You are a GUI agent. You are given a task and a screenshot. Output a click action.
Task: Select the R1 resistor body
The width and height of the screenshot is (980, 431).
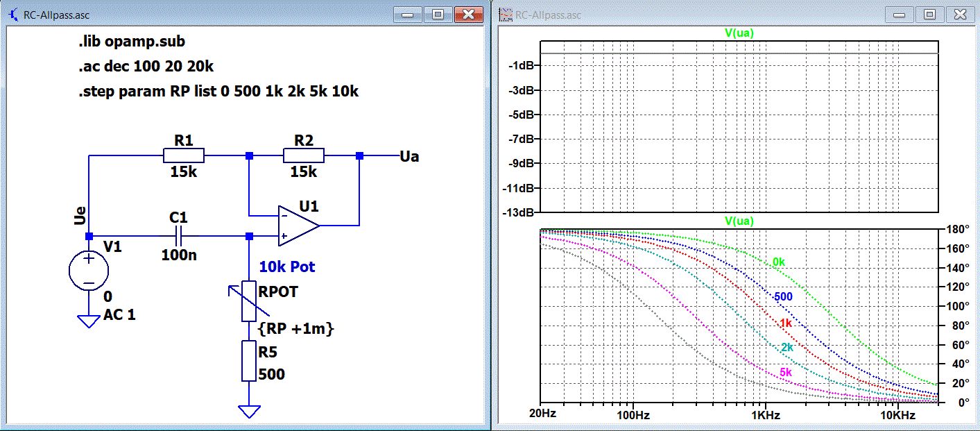(184, 156)
